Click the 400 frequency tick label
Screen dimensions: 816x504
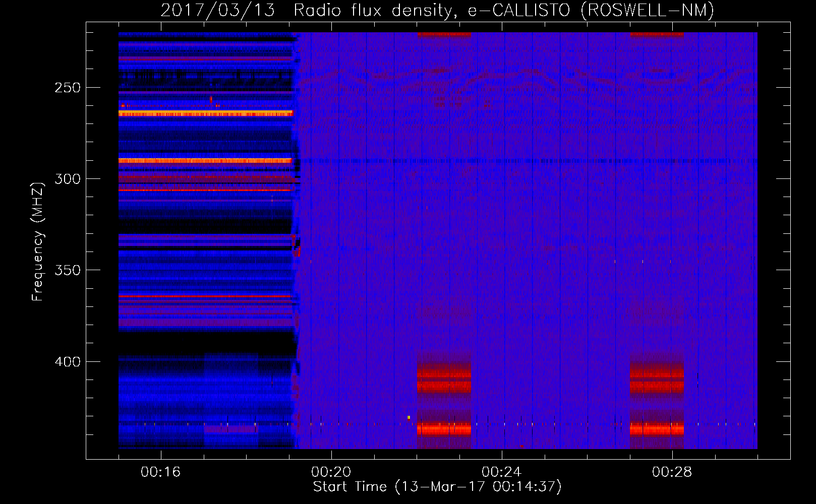point(68,362)
